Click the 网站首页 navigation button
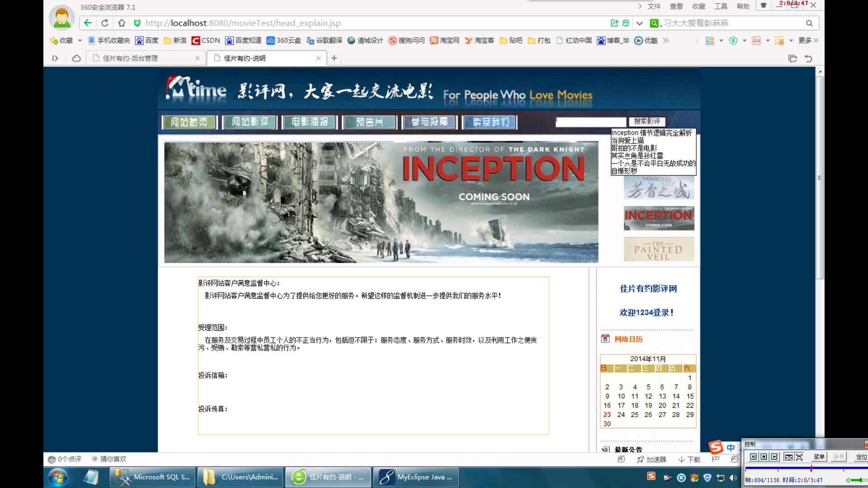The image size is (868, 488). [189, 122]
